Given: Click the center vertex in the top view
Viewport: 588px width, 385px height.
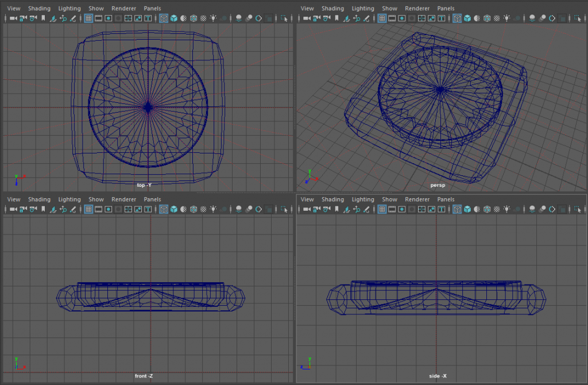Looking at the screenshot, I should click(x=148, y=106).
